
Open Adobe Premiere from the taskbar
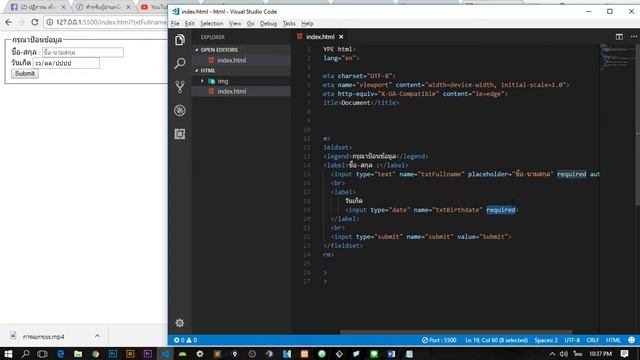[148, 353]
